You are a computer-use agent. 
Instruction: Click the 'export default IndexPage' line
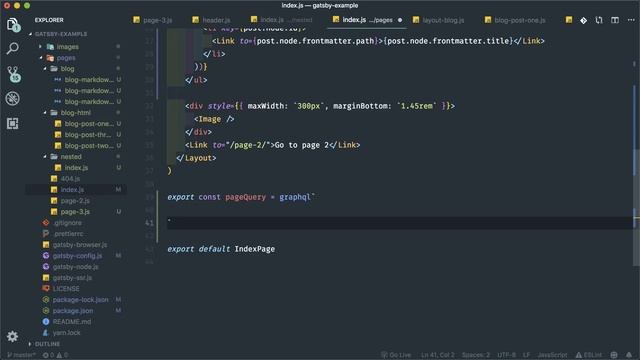tap(221, 249)
